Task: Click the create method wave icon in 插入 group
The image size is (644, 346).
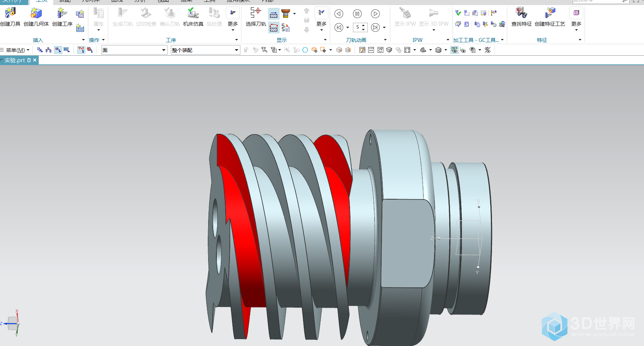Action: [80, 28]
